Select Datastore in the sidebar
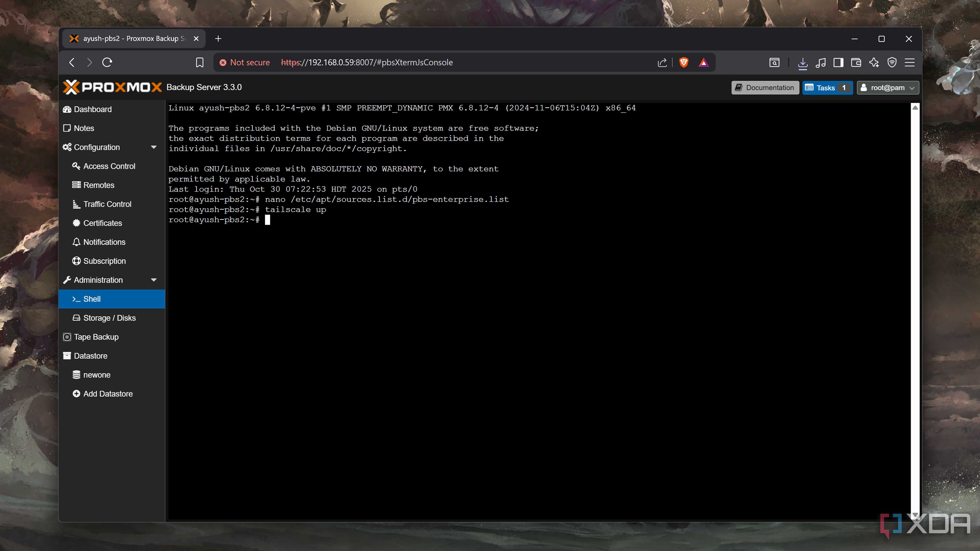This screenshot has height=551, width=980. 112,356
